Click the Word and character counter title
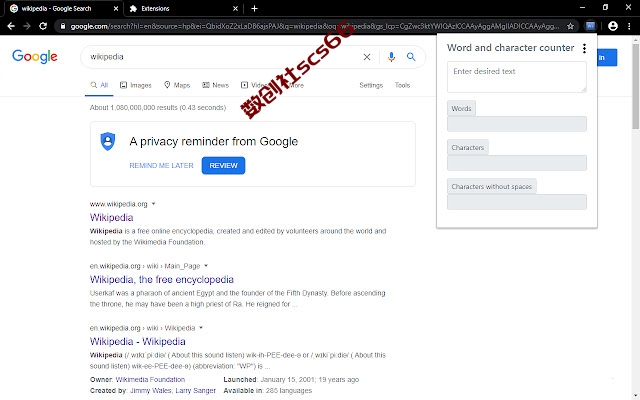 tap(511, 48)
